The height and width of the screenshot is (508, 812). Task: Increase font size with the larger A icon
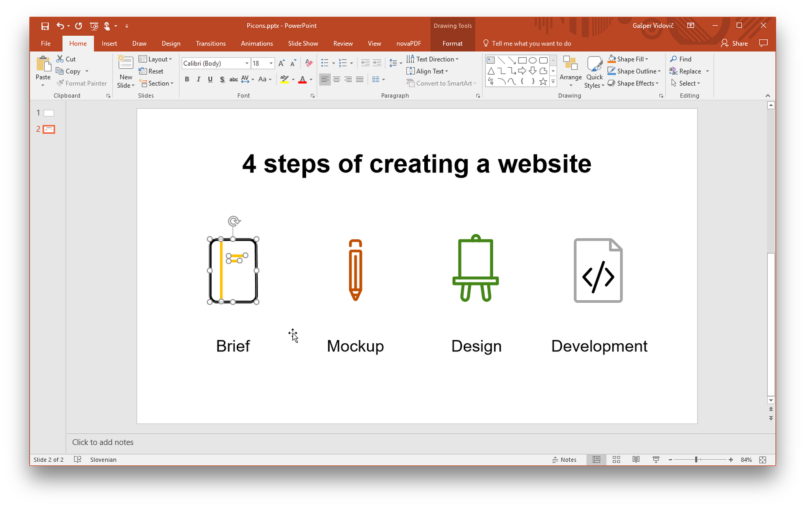281,63
